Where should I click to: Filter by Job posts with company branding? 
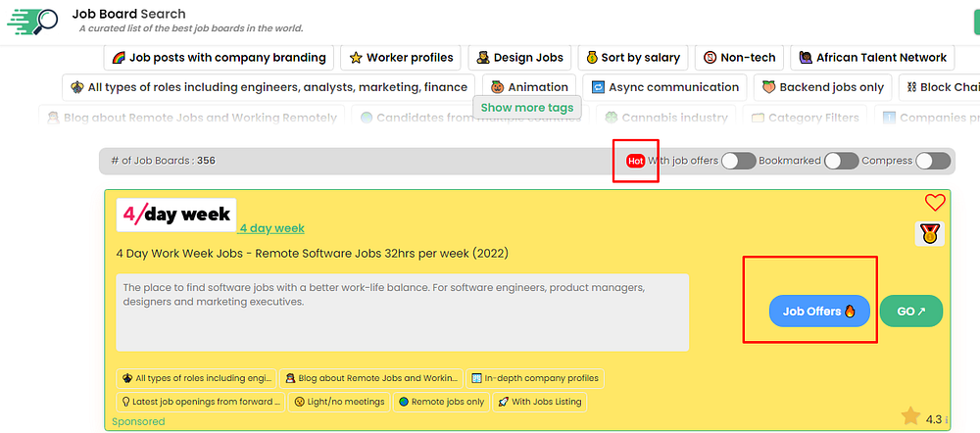tap(219, 58)
